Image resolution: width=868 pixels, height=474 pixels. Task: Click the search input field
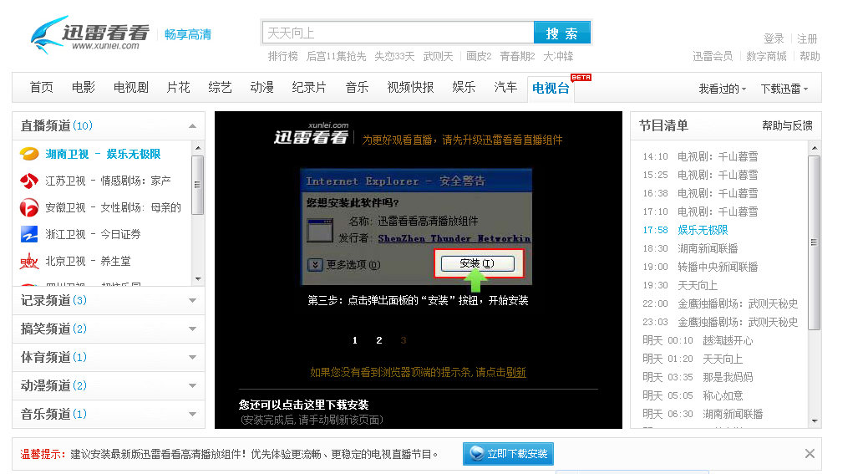click(x=398, y=33)
